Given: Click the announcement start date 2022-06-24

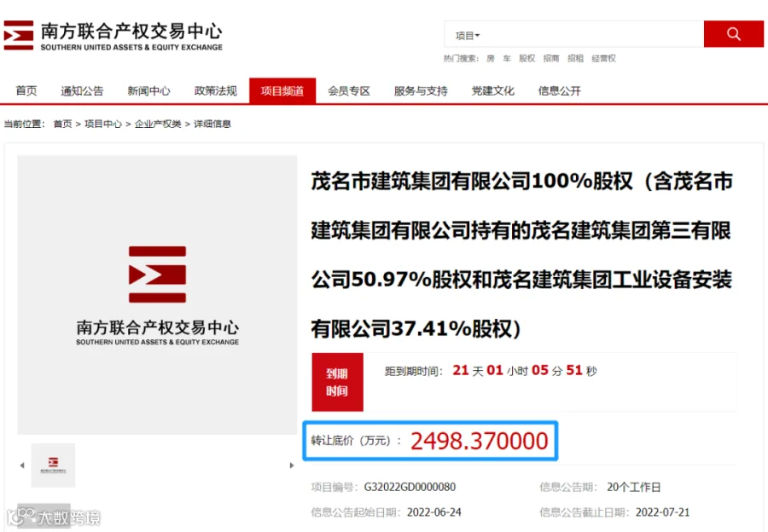Looking at the screenshot, I should [x=434, y=512].
